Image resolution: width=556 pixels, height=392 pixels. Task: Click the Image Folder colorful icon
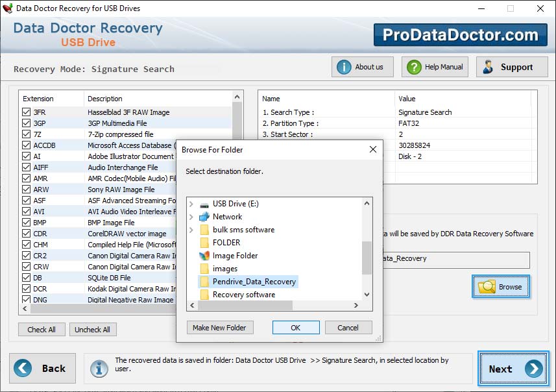point(204,256)
